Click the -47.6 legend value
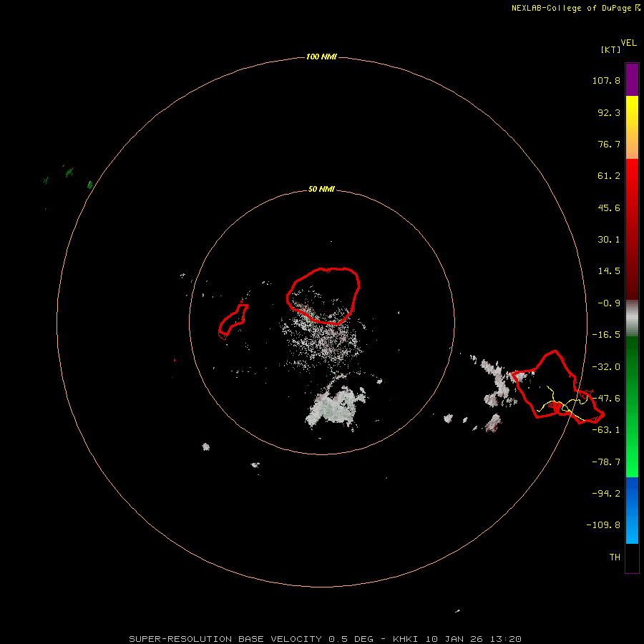This screenshot has height=644, width=644. pos(606,399)
